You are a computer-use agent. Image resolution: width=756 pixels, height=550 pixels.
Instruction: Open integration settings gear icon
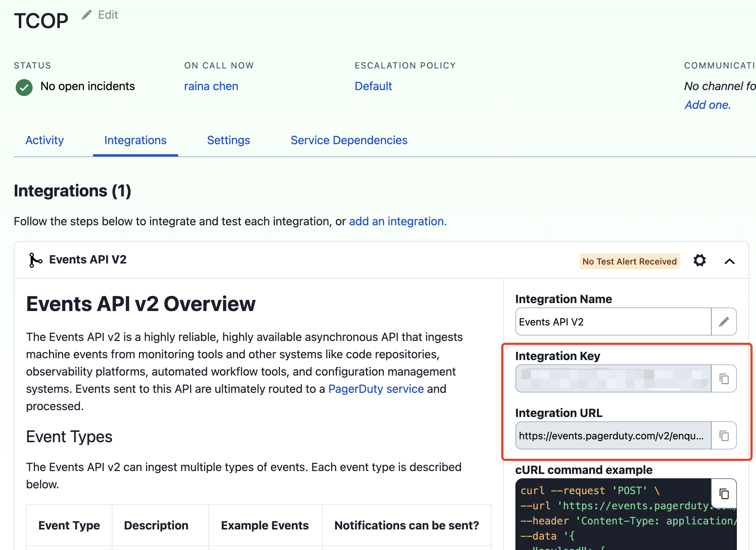(699, 261)
